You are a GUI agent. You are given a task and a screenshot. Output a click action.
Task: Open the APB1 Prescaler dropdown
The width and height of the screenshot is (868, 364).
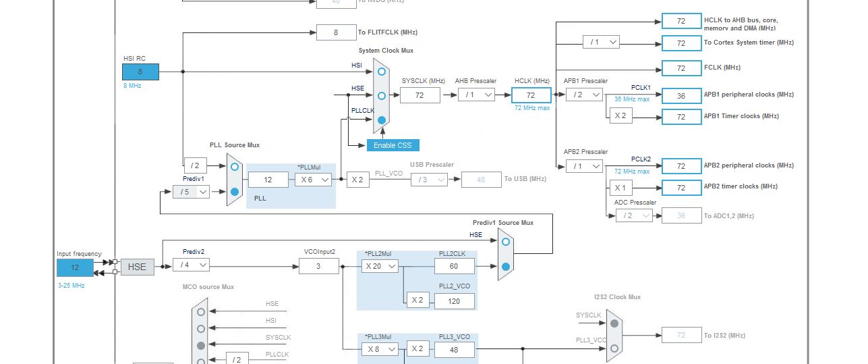[x=584, y=95]
